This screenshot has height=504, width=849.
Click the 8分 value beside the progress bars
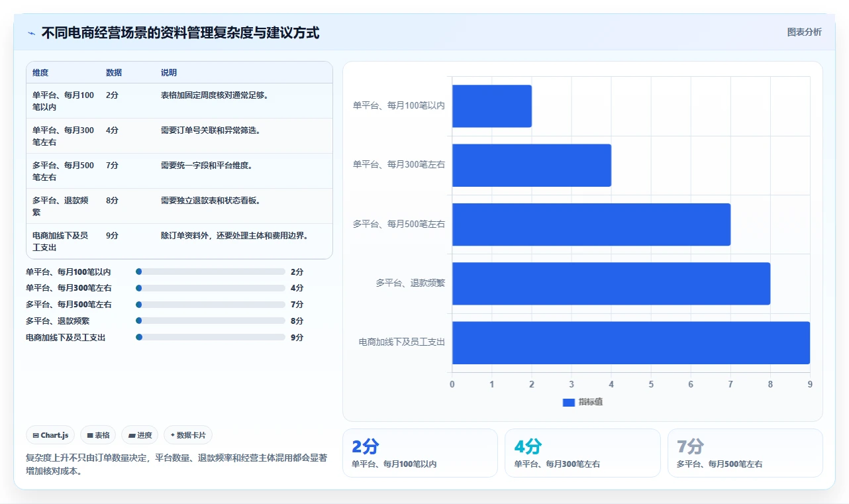pos(297,321)
